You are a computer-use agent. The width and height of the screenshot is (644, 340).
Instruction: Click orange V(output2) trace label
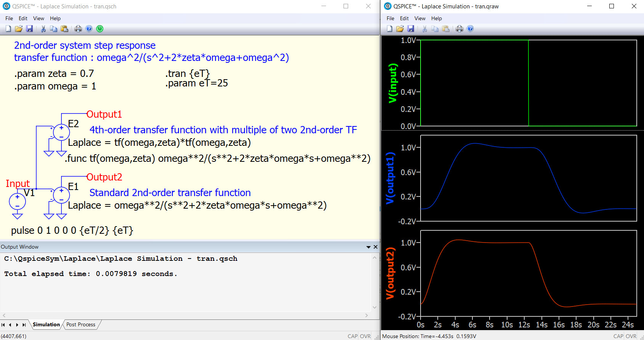point(390,273)
